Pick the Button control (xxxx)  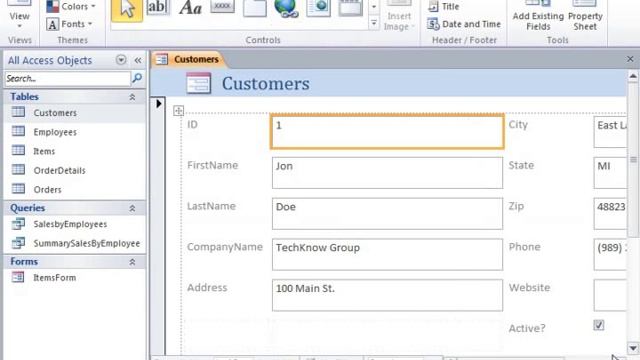click(x=222, y=7)
